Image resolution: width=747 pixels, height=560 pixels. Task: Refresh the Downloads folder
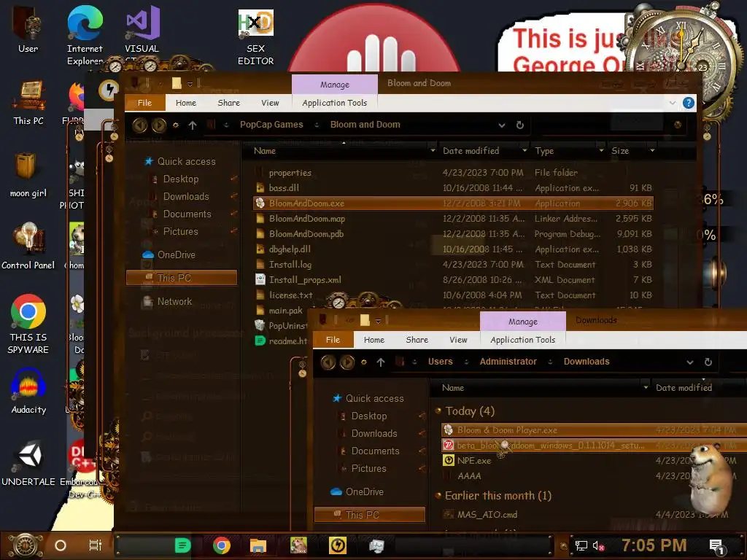[708, 362]
